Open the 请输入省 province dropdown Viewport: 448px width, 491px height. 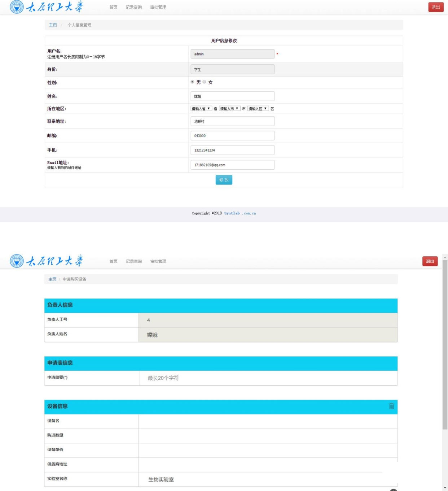pyautogui.click(x=201, y=109)
